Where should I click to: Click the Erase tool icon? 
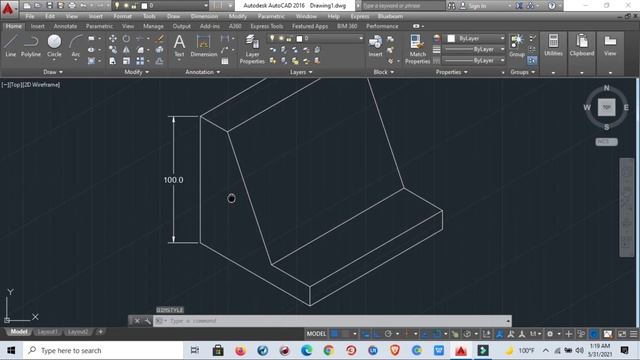coord(160,38)
